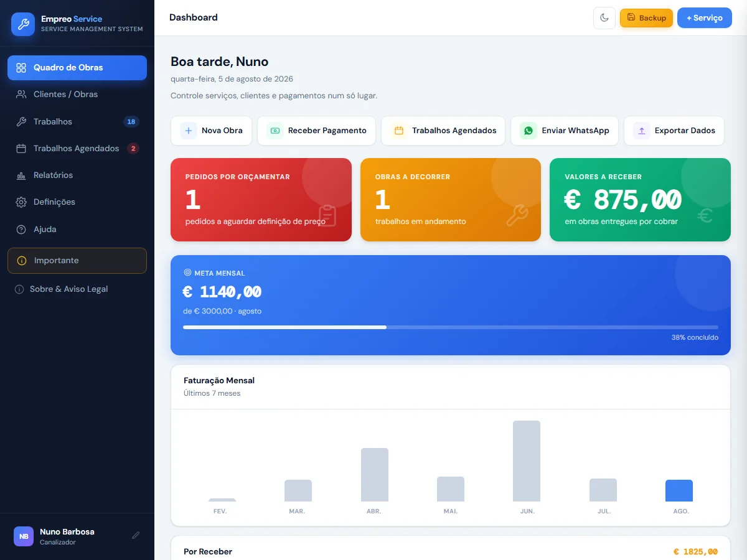The width and height of the screenshot is (747, 560).
Task: Click the blue + Serviço button
Action: pyautogui.click(x=705, y=18)
